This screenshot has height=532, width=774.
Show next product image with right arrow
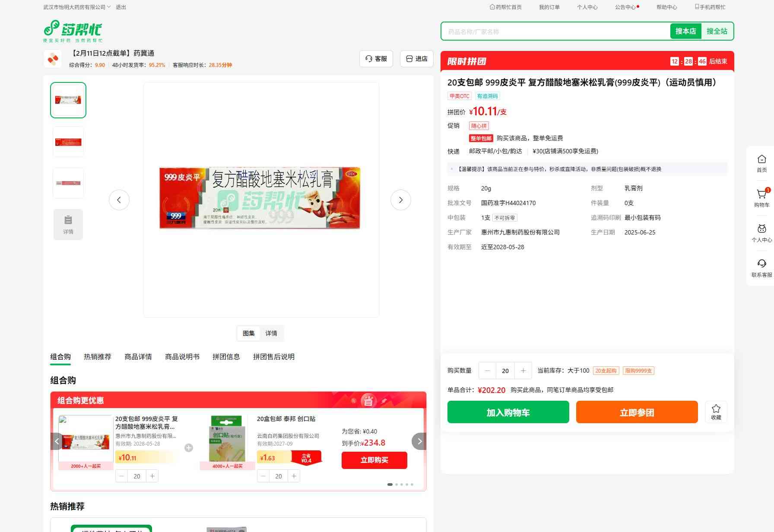pos(400,200)
